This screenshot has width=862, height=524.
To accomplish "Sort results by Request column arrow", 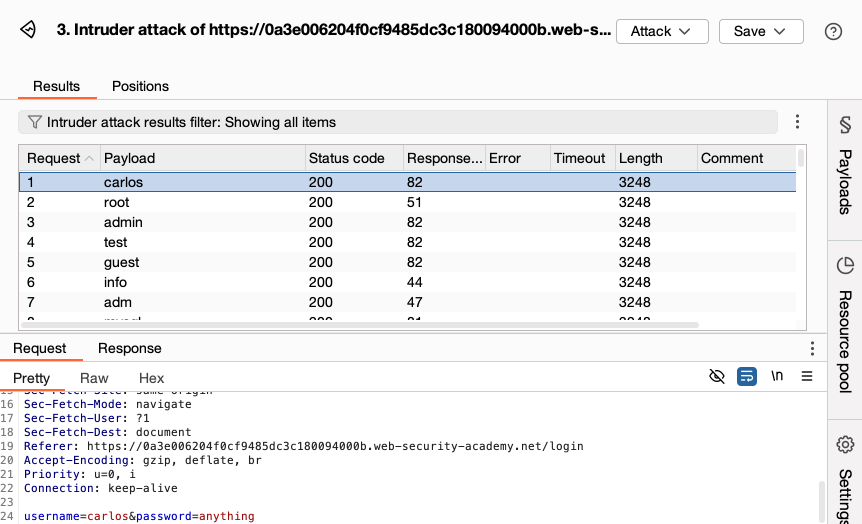I will (x=91, y=158).
